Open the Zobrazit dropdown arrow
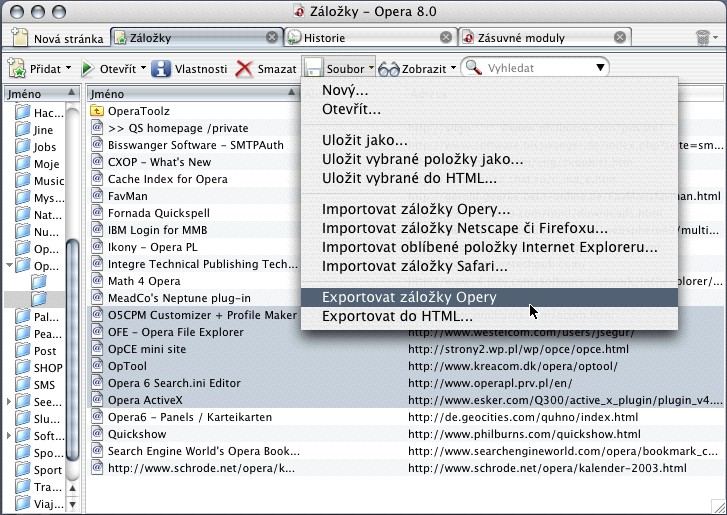727x515 pixels. 453,68
